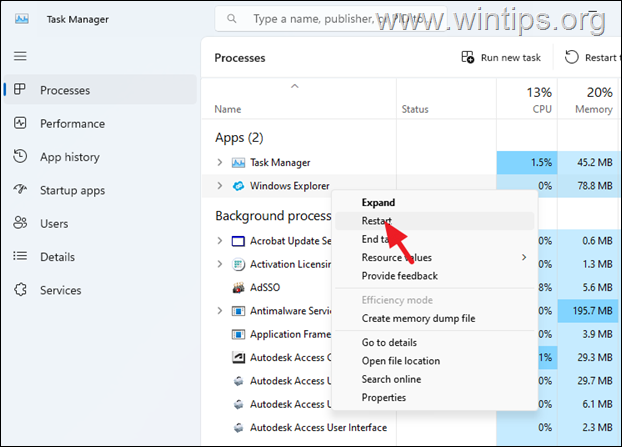622x447 pixels.
Task: Open the Performance tab in sidebar
Action: pos(100,123)
